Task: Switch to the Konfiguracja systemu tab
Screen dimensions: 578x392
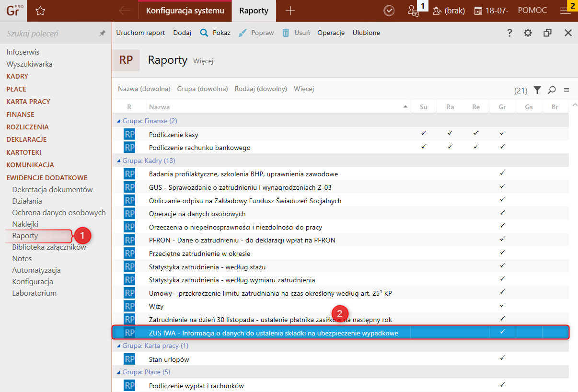Action: [185, 11]
